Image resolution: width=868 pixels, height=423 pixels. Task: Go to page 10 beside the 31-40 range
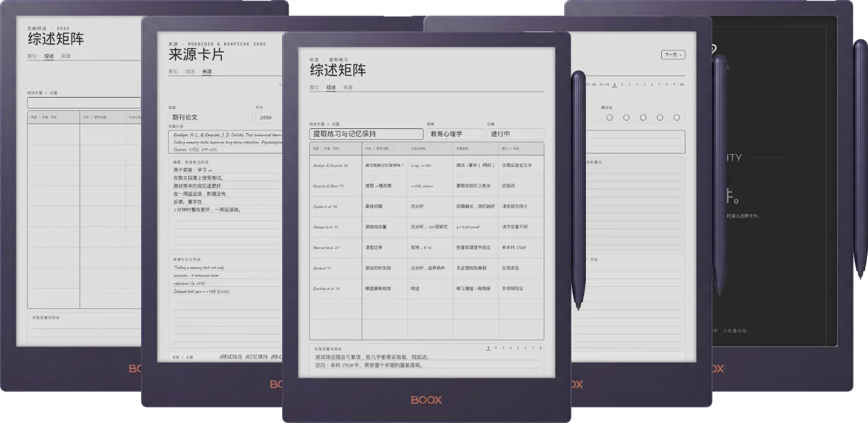(x=682, y=84)
